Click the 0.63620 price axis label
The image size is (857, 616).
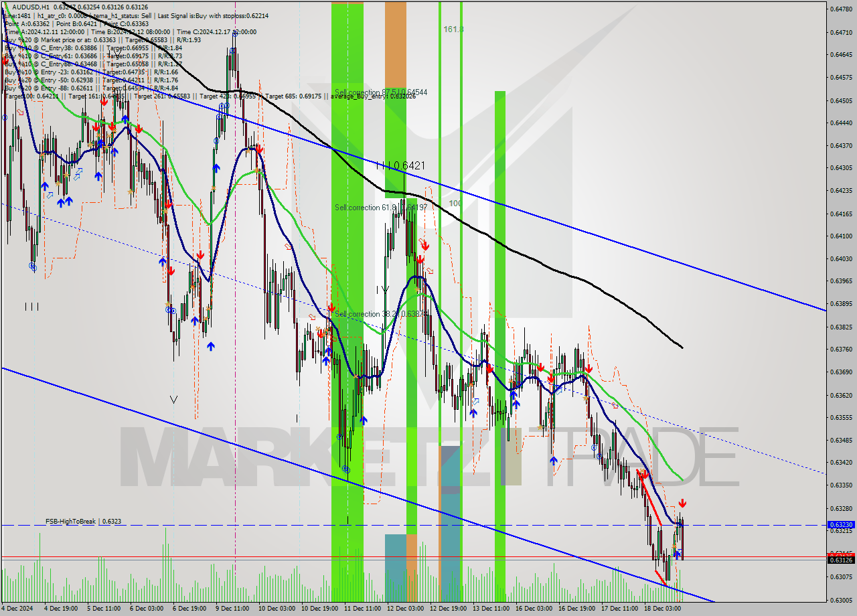tap(842, 396)
